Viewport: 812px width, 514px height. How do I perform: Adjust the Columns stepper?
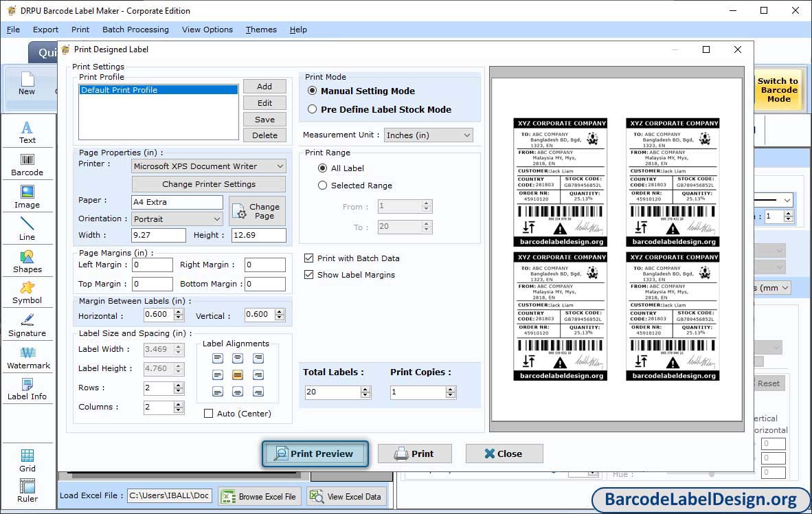[179, 407]
